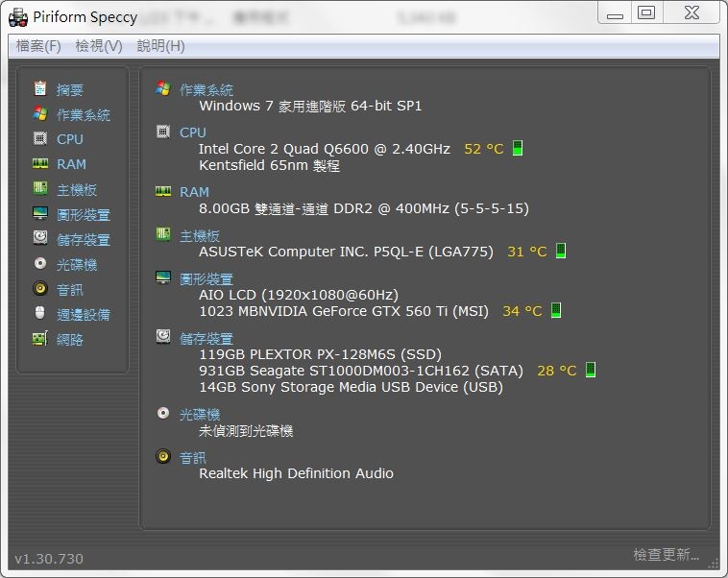Viewport: 728px width, 578px height.
Task: Click 'Windows 7 家用進階版 64-bit SP1' text
Action: (x=310, y=106)
